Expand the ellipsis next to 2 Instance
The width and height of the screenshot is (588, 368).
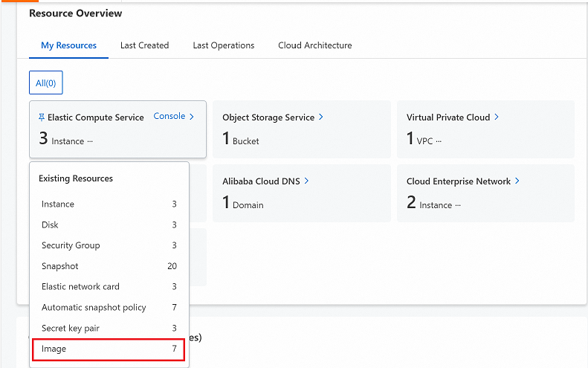458,205
